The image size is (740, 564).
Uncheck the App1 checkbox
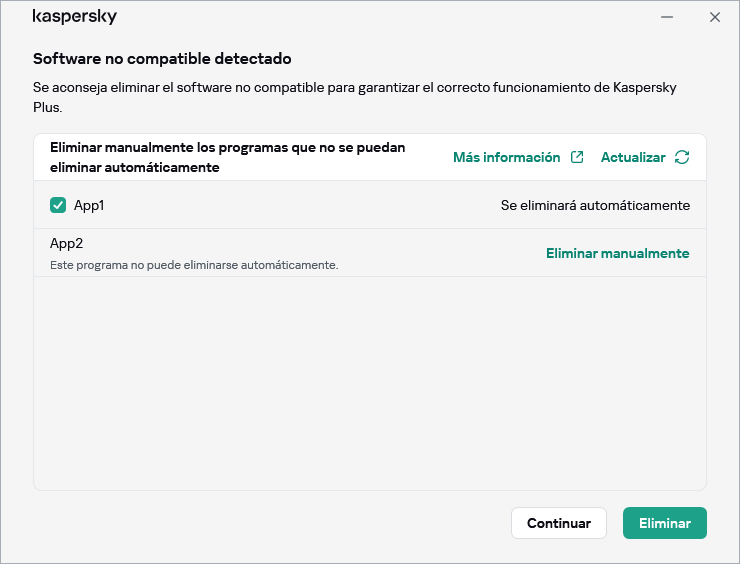coord(58,205)
